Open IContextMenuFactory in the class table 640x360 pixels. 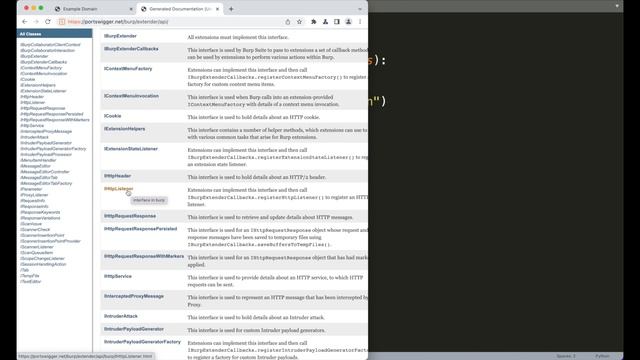128,69
